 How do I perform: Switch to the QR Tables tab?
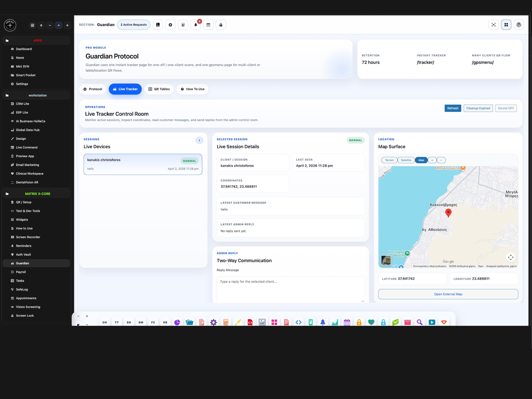click(x=159, y=89)
